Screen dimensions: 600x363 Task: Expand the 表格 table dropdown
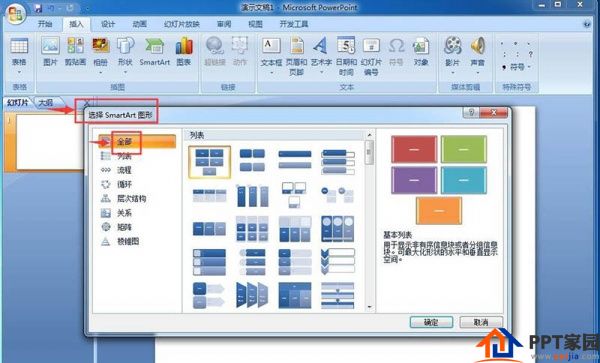pyautogui.click(x=19, y=72)
